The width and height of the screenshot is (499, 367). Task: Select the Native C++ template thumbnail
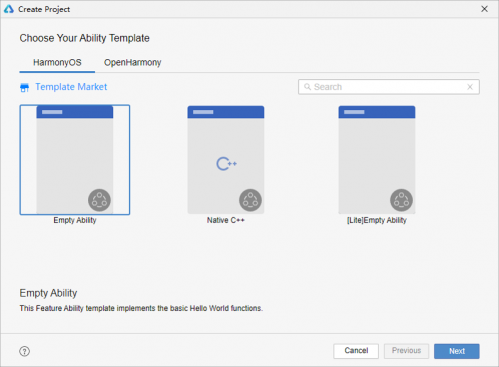226,160
